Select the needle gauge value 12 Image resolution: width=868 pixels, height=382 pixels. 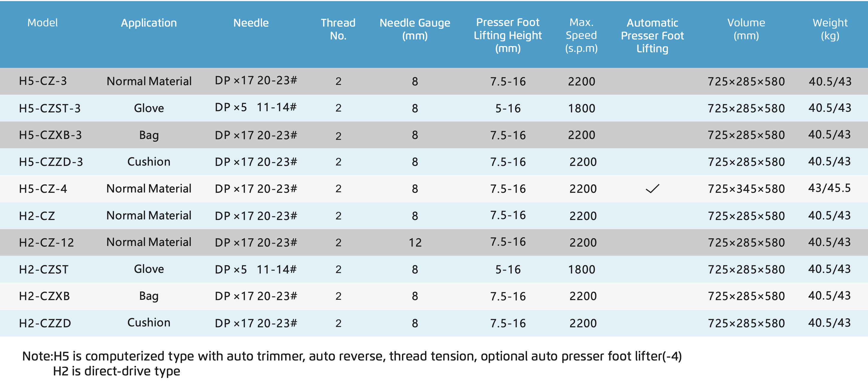pyautogui.click(x=415, y=242)
